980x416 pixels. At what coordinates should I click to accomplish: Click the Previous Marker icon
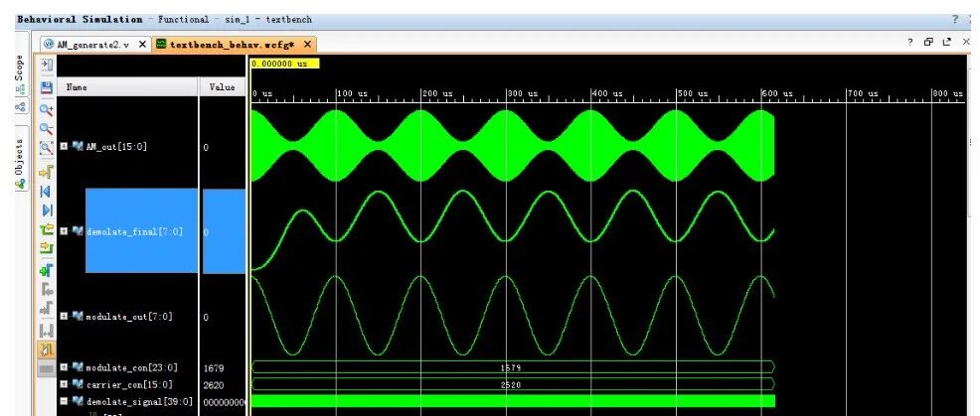click(47, 289)
